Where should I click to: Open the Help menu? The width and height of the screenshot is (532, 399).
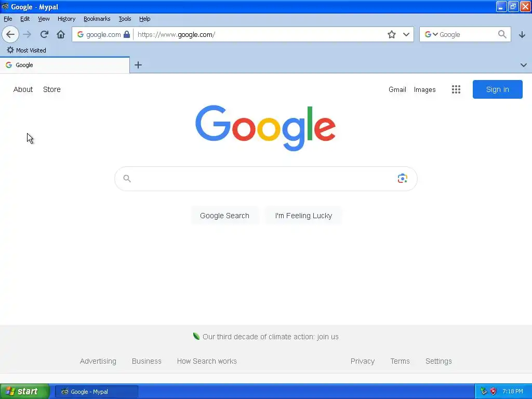pos(145,19)
